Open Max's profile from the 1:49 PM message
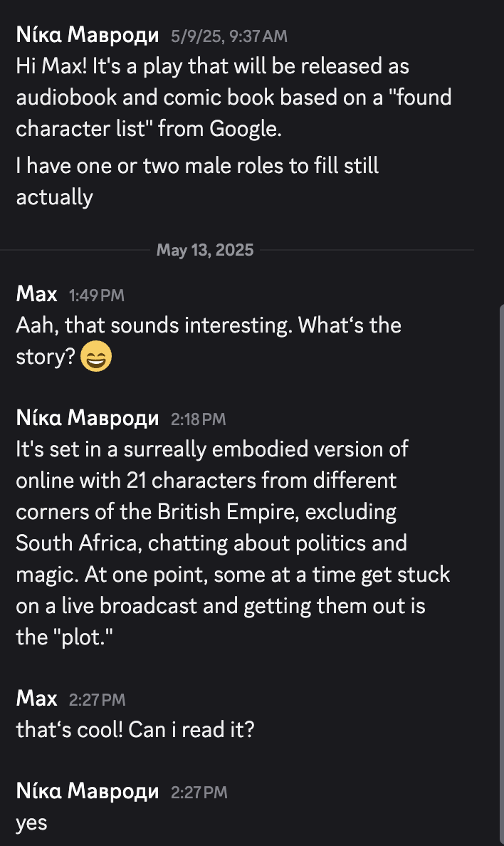 36,293
